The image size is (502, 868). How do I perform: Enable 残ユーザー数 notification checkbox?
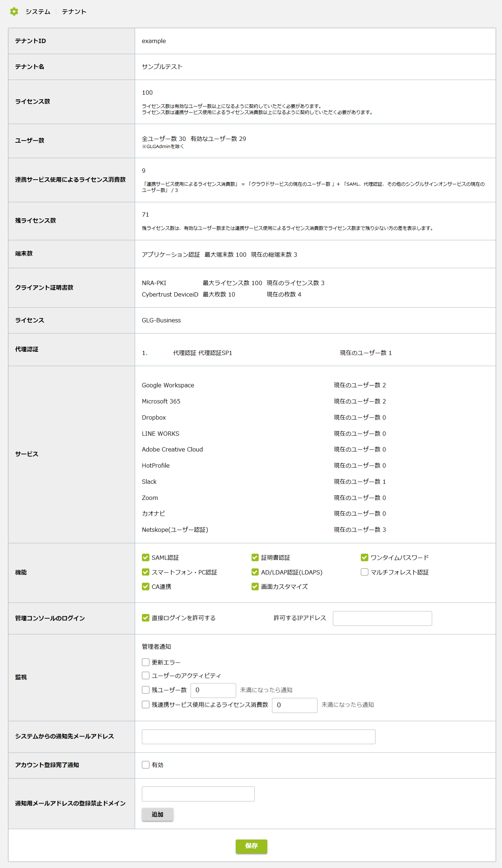pos(145,690)
